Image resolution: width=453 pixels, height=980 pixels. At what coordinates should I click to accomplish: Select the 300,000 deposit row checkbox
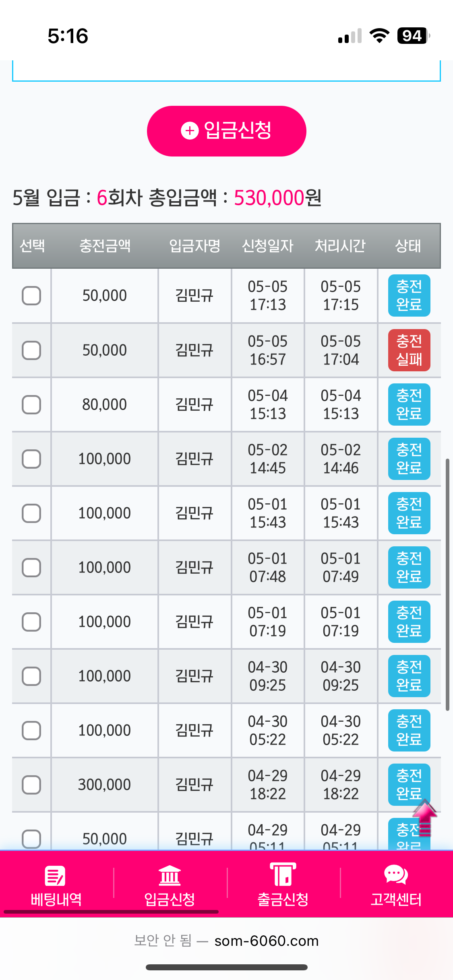[31, 785]
